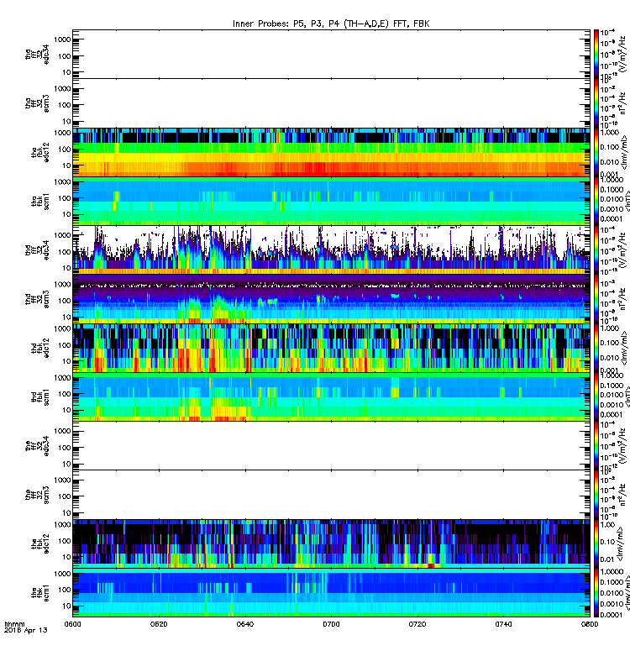
Task: Click the '2018 Apr 13' date label
Action: coord(26,630)
